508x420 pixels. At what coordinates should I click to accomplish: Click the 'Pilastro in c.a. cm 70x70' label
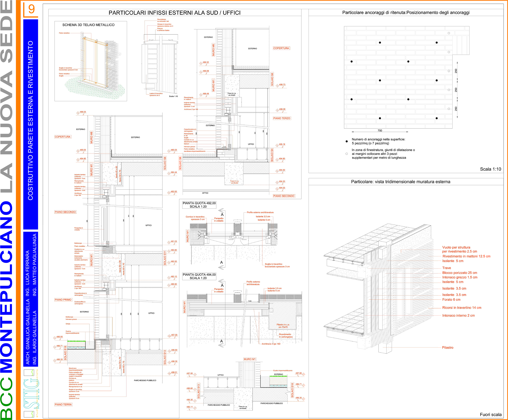click(283, 326)
